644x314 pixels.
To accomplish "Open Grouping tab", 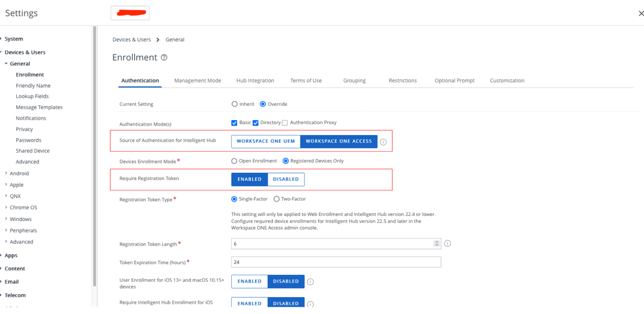I will coord(354,80).
